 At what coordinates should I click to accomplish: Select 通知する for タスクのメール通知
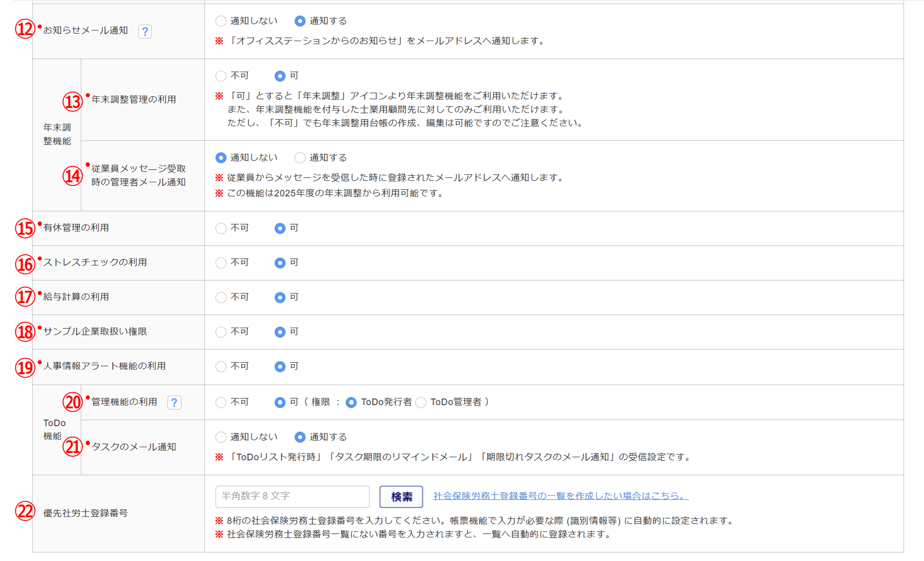[300, 437]
